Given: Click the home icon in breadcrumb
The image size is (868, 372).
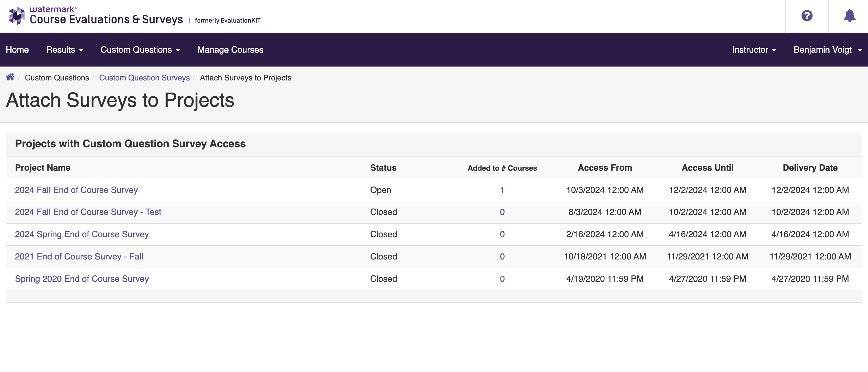Looking at the screenshot, I should 10,77.
